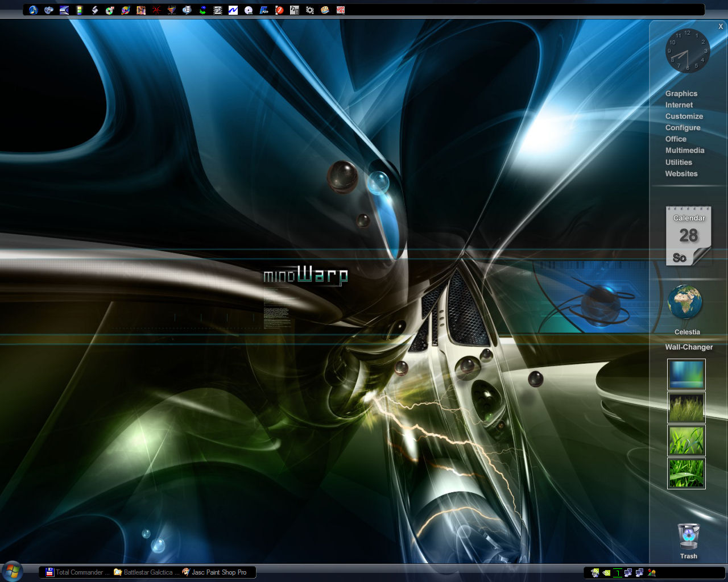The height and width of the screenshot is (582, 728).
Task: Close the sidebar with the X button
Action: [x=721, y=27]
